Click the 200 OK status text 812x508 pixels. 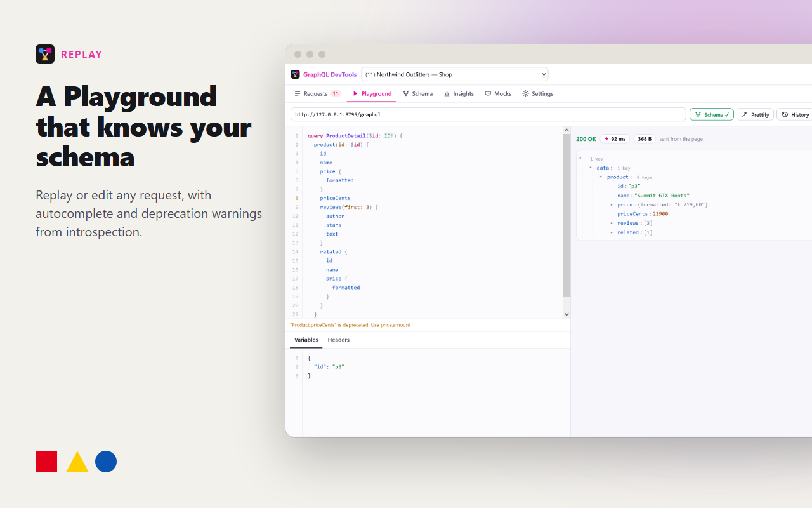586,139
